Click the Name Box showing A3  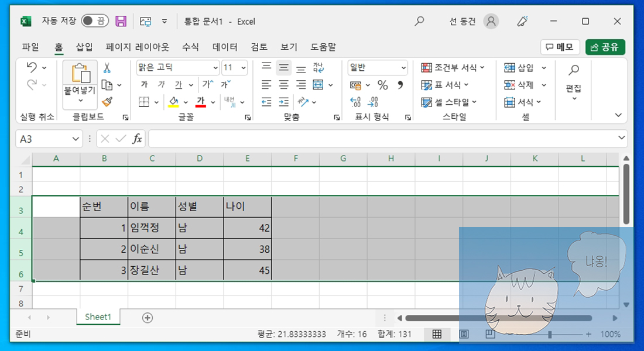pyautogui.click(x=43, y=139)
